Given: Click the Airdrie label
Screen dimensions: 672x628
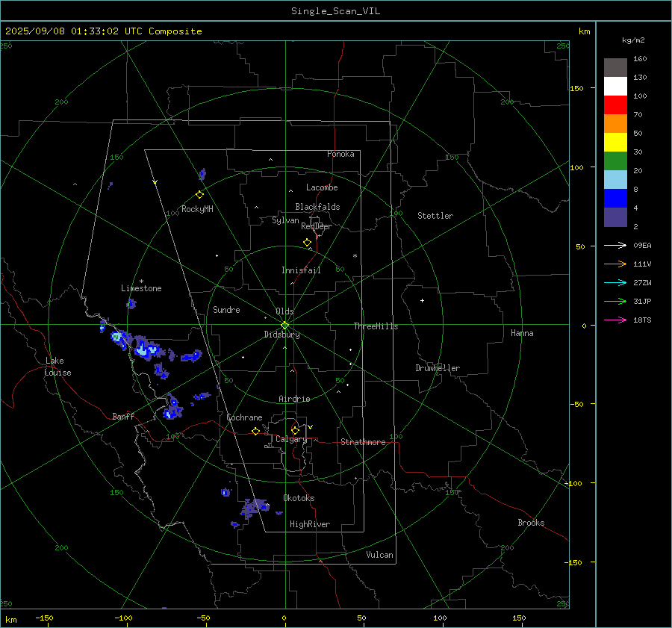Looking at the screenshot, I should pos(294,399).
